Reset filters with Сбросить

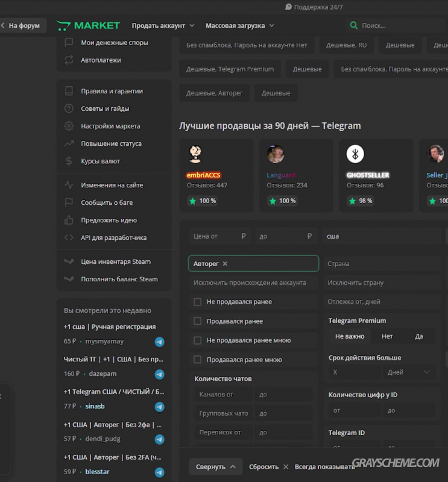coord(268,466)
